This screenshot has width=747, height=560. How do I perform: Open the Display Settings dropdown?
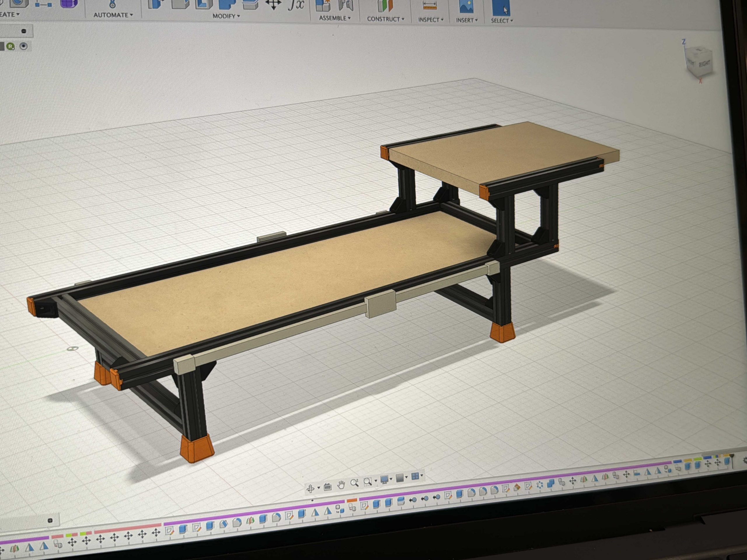(386, 479)
